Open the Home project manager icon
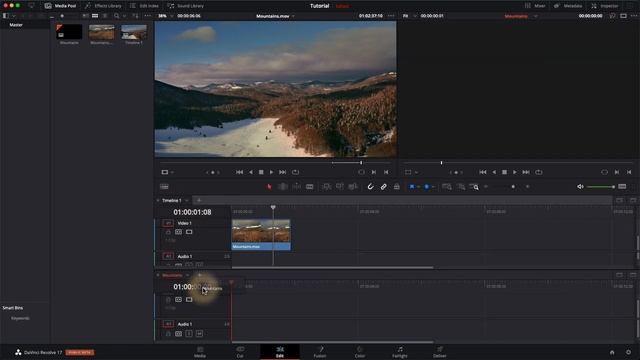 pyautogui.click(x=612, y=352)
